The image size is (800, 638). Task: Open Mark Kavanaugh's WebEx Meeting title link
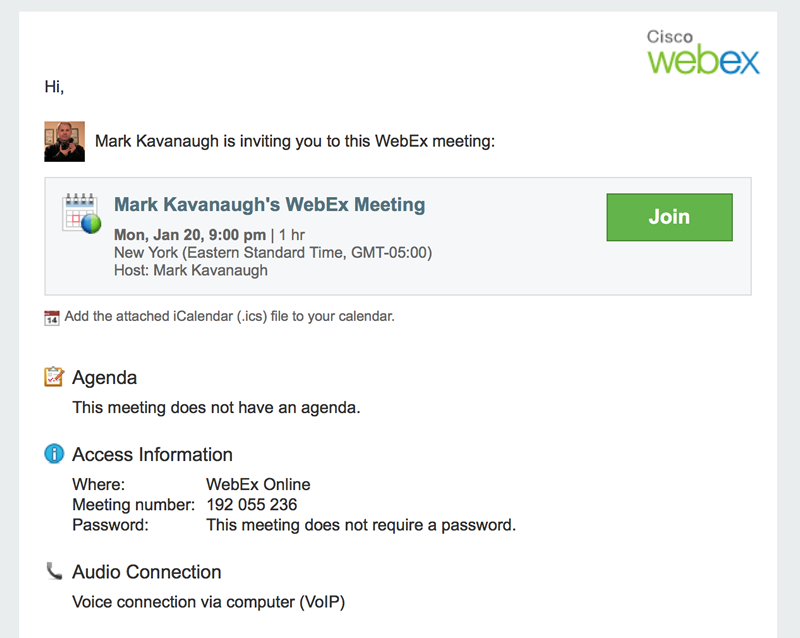coord(269,205)
